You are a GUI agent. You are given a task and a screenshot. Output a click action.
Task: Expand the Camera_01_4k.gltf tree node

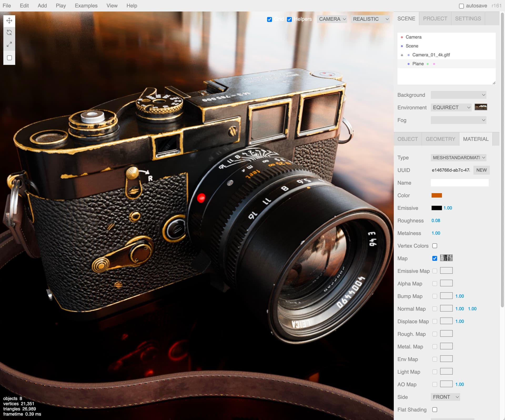(x=402, y=55)
